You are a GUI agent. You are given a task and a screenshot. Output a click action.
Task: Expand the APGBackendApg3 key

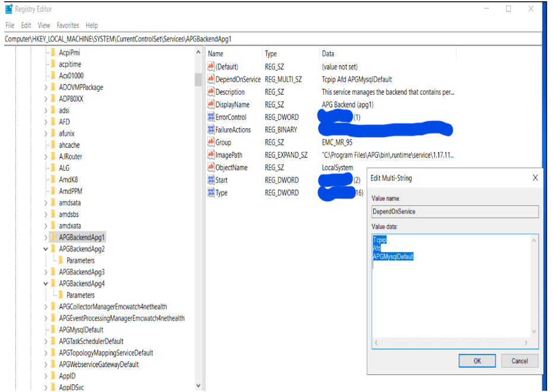46,272
